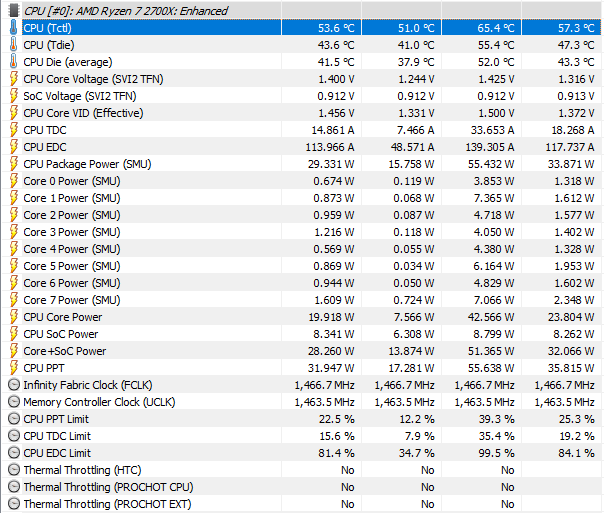The height and width of the screenshot is (513, 604).
Task: Click the 7.365 W Core 1 power value
Action: click(x=494, y=198)
